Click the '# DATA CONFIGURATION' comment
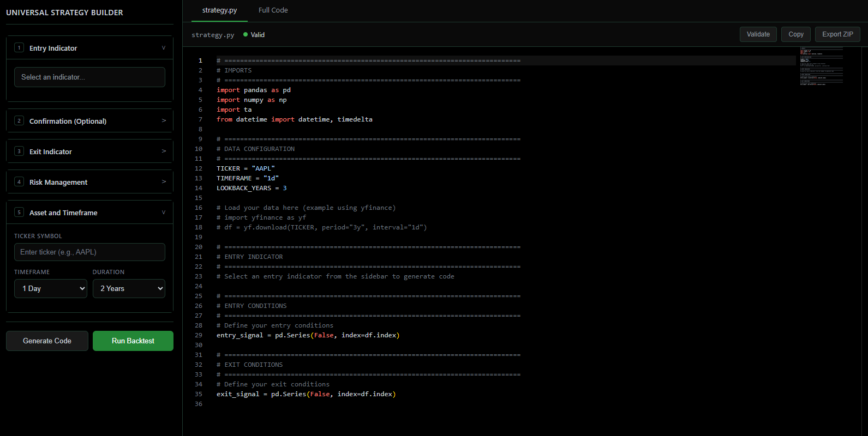 click(255, 149)
